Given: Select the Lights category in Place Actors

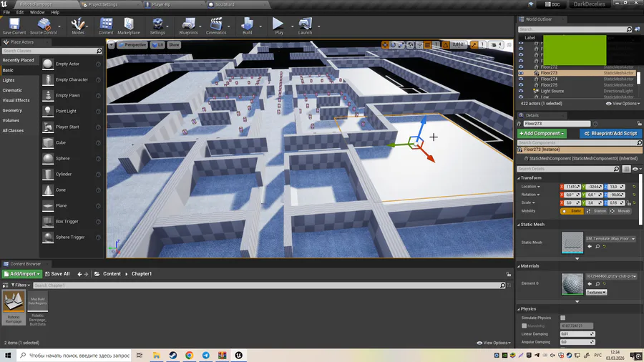Looking at the screenshot, I should point(9,80).
